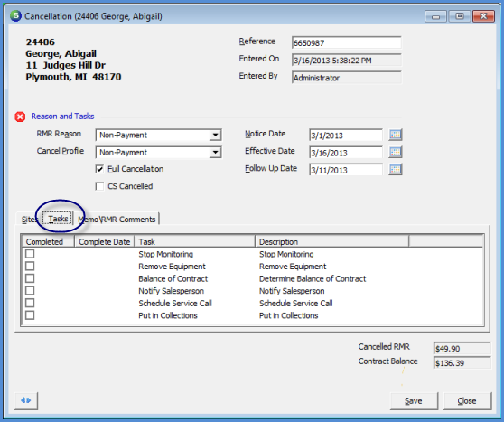Click the blue left-right arrows navigation button
This screenshot has height=422, width=504.
coord(26,400)
